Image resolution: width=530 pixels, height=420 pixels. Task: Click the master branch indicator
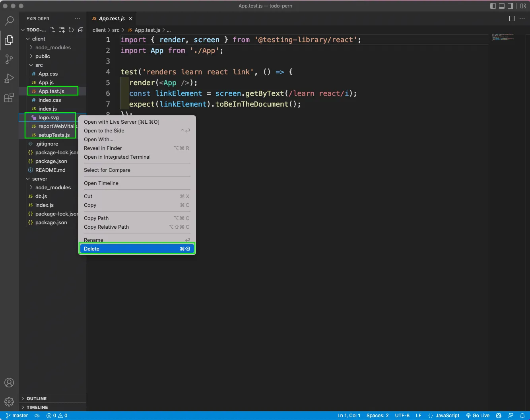click(17, 416)
